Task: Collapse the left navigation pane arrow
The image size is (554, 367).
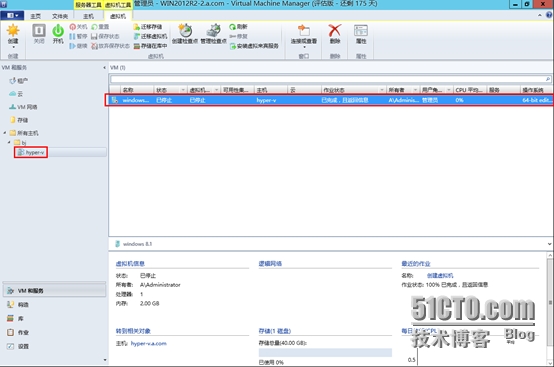Action: 104,67
